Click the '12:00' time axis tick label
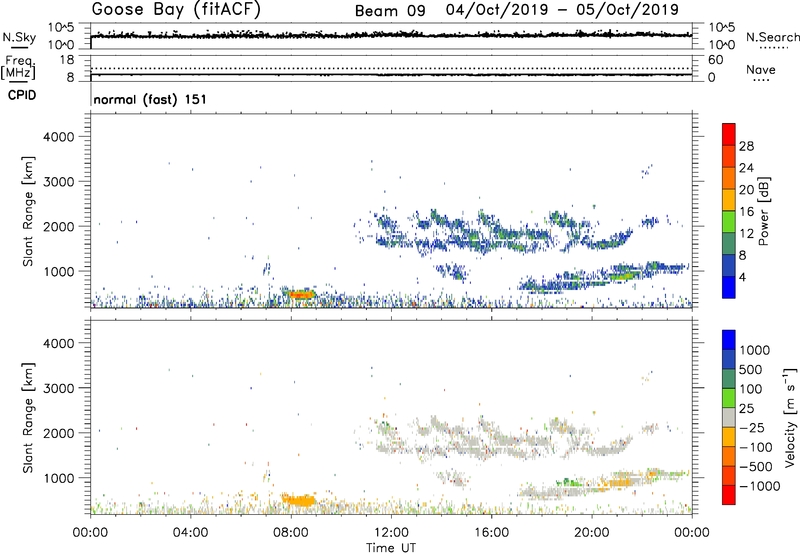 (391, 533)
